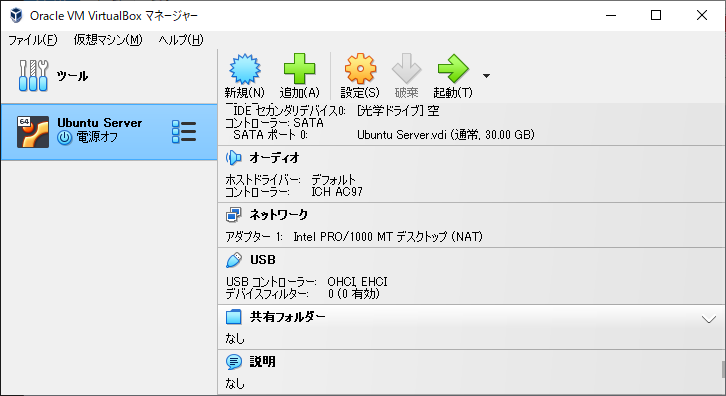Click the USB plug icon
726x396 pixels.
(233, 260)
